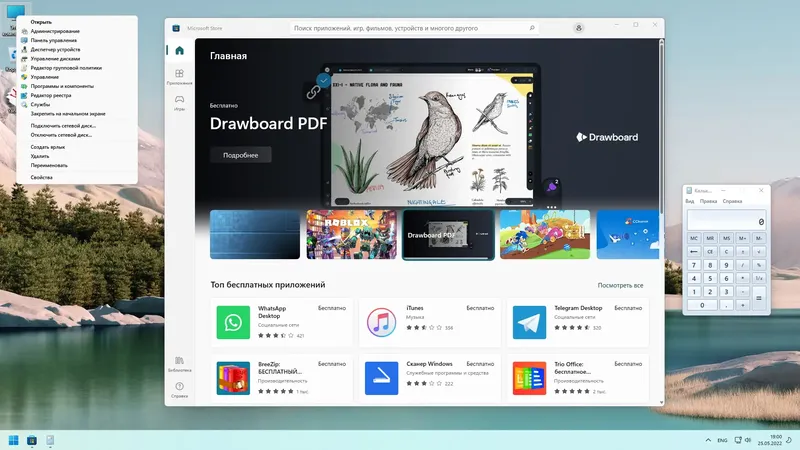Click the MC button in Calculator
The width and height of the screenshot is (800, 450).
pos(694,238)
